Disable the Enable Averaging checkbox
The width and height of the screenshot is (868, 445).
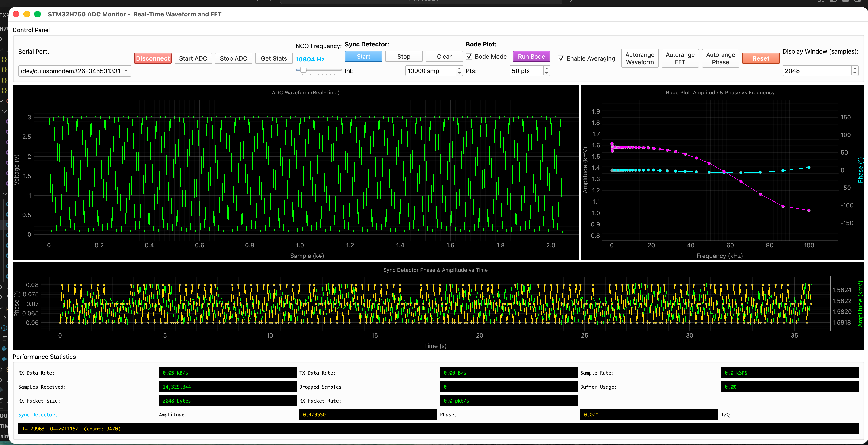tap(561, 58)
